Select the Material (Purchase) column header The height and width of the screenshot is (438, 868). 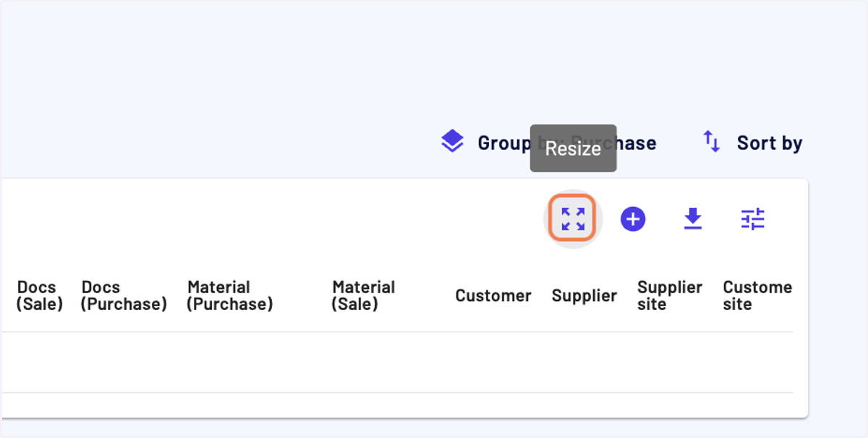tap(230, 295)
